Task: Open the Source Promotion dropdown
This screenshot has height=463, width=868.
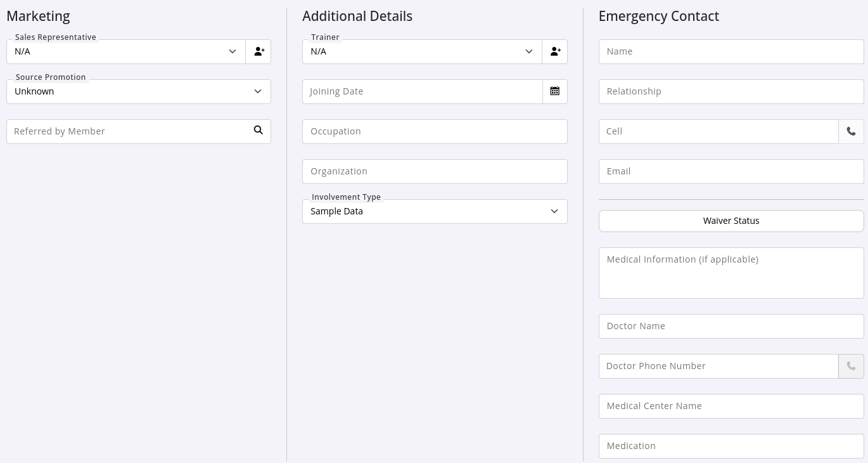Action: [x=138, y=91]
